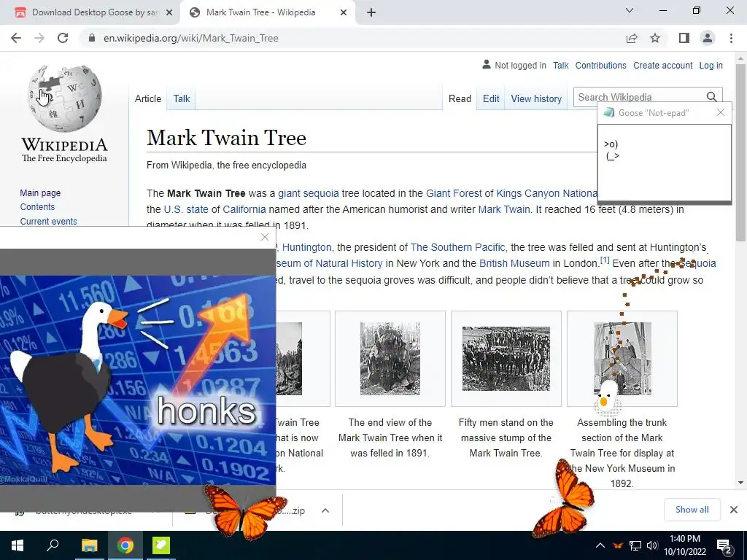Click the address bar URL
The height and width of the screenshot is (560, 747).
pos(190,38)
